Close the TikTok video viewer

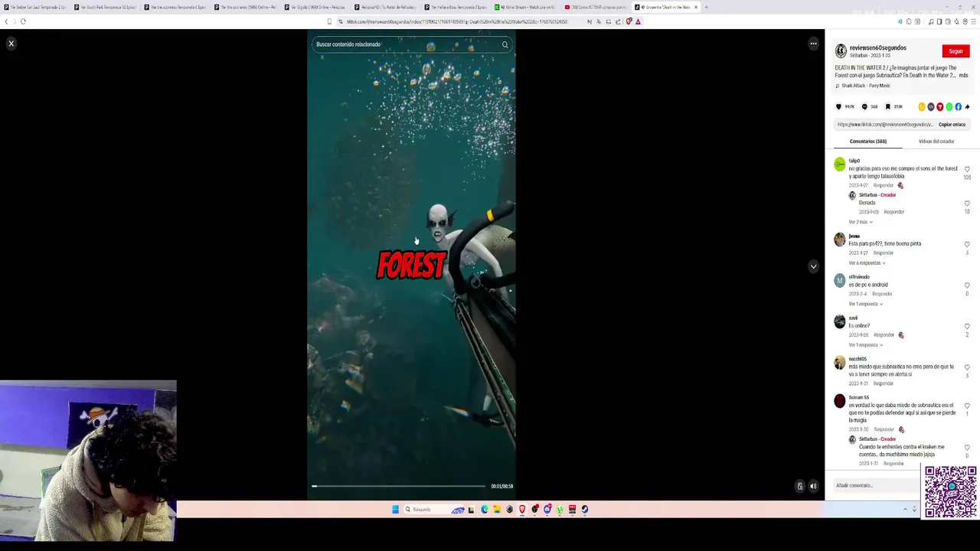click(11, 44)
